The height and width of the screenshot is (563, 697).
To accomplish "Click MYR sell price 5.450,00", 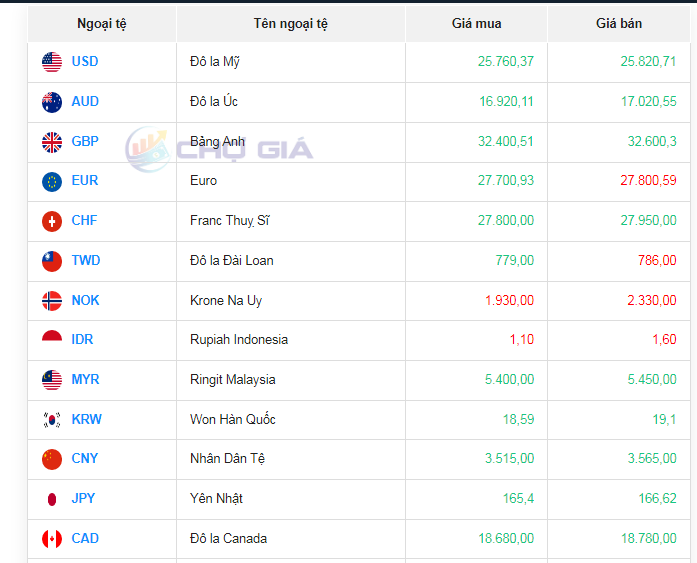I will click(652, 379).
